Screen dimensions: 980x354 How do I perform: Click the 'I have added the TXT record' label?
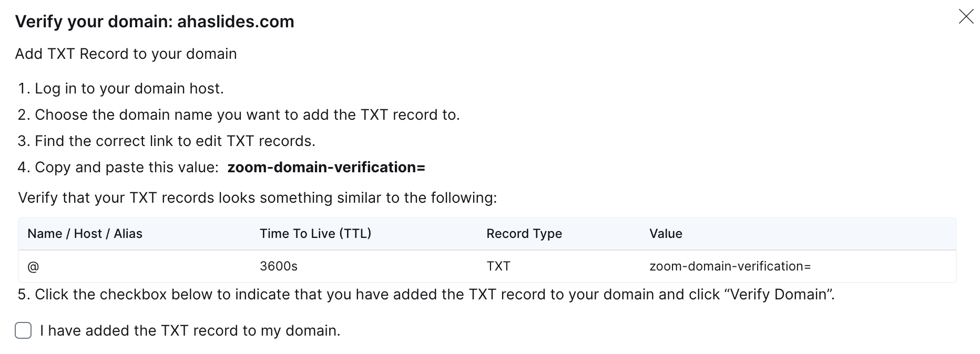click(190, 330)
